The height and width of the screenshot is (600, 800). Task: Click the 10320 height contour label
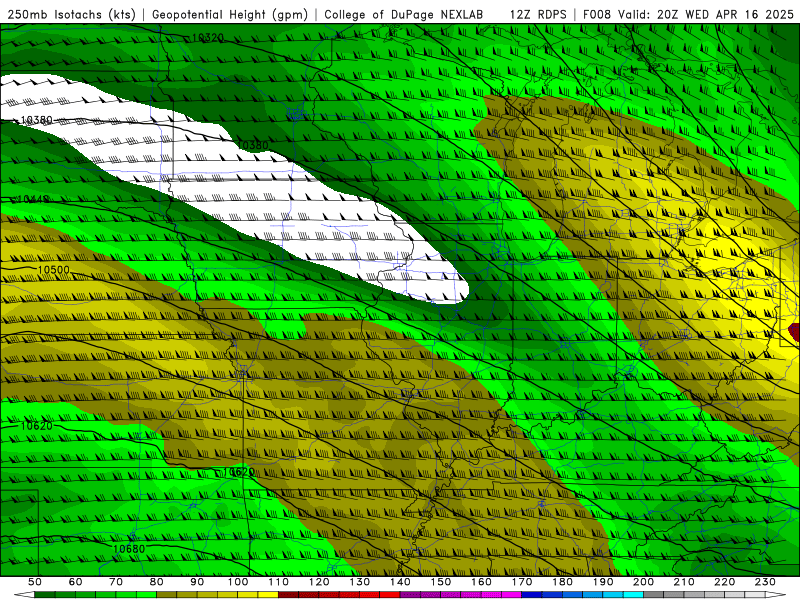207,38
